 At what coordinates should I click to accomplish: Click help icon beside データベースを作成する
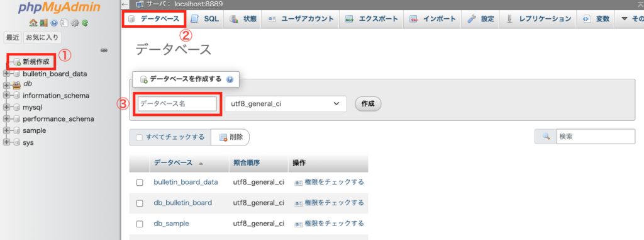230,79
